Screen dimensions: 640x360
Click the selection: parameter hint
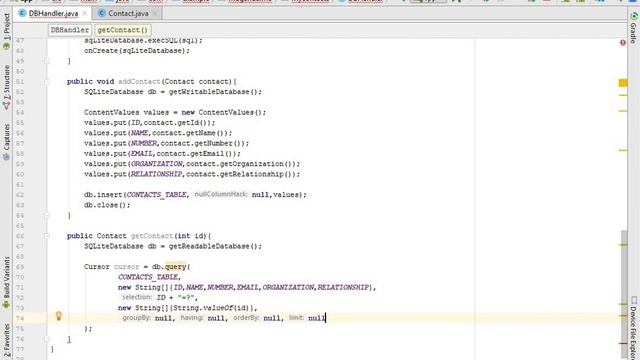[x=137, y=297]
